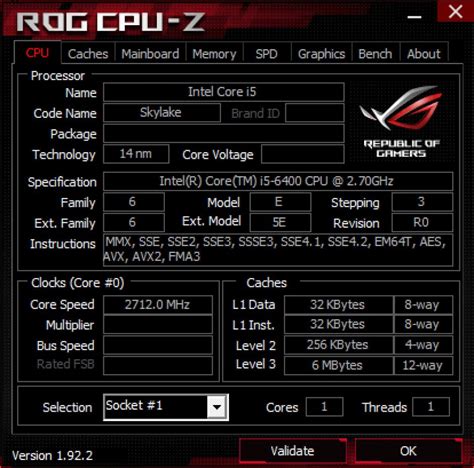The height and width of the screenshot is (468, 474).
Task: Open the Bench tab
Action: click(375, 54)
